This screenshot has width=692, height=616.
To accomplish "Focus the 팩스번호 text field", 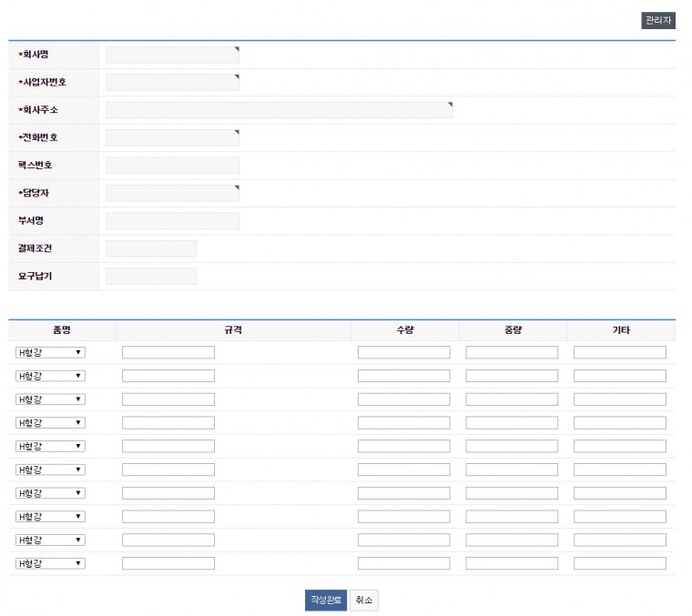I will point(172,166).
